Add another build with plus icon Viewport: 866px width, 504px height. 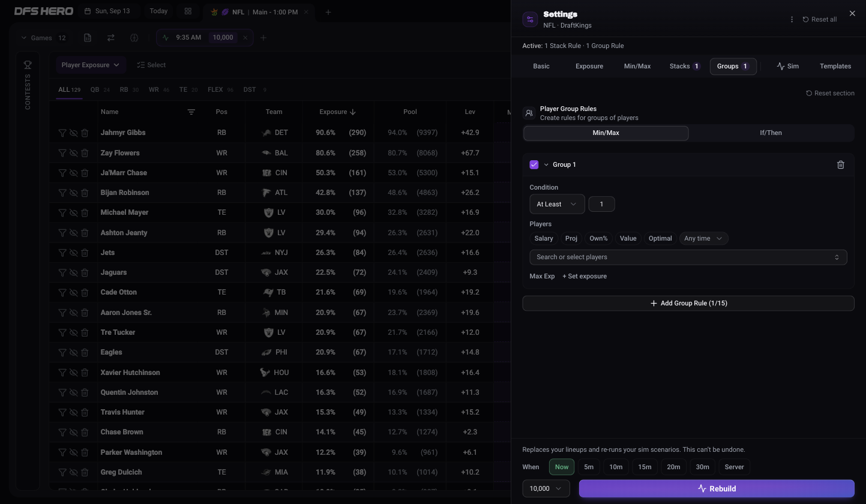263,38
